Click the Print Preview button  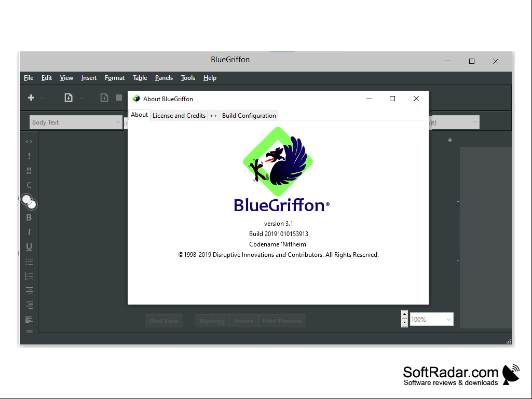pyautogui.click(x=282, y=321)
